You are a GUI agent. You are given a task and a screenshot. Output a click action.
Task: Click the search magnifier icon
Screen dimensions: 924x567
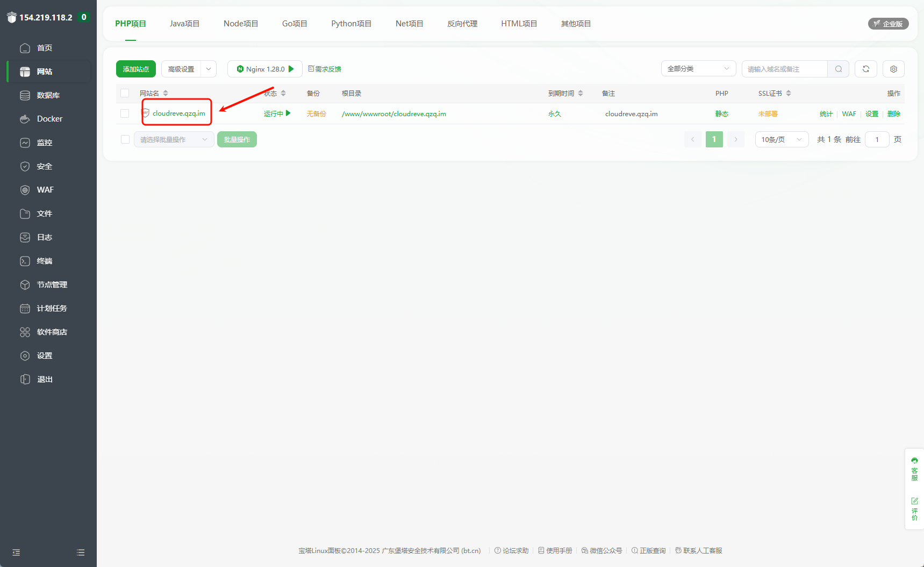(838, 69)
